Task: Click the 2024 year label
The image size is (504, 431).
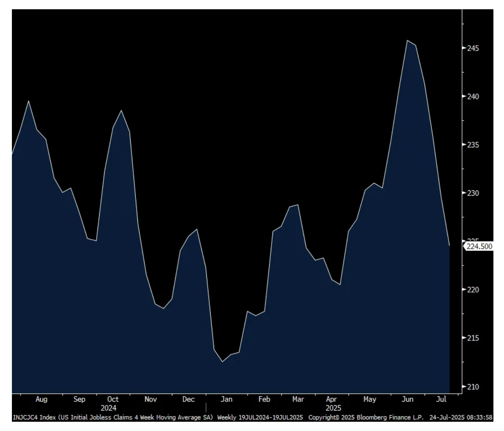Action: [x=108, y=408]
